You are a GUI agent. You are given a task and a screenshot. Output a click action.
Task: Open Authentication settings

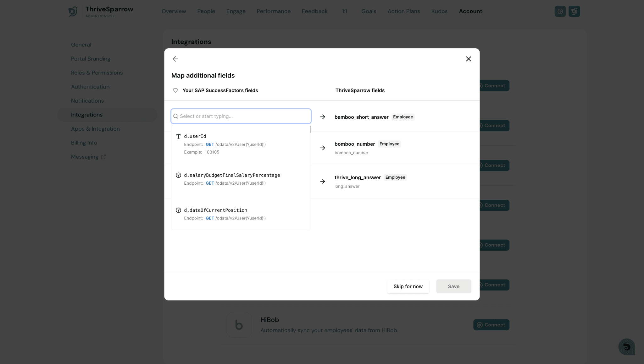point(90,87)
